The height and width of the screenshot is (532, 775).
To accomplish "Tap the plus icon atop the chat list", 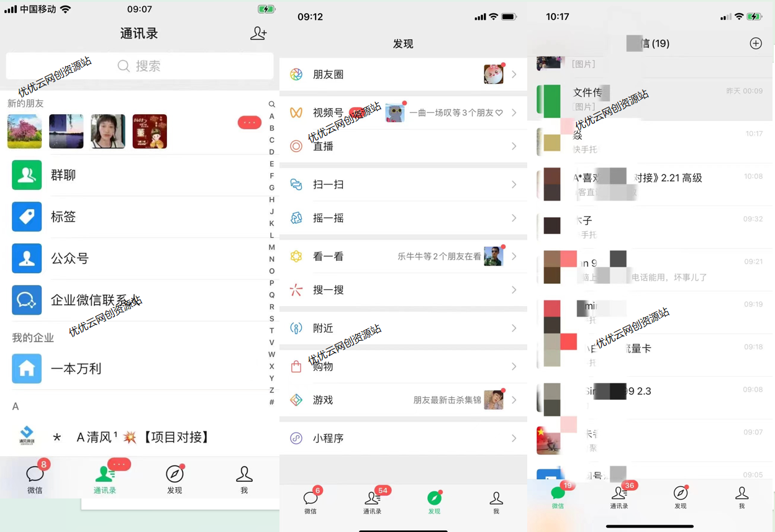I will click(x=756, y=43).
